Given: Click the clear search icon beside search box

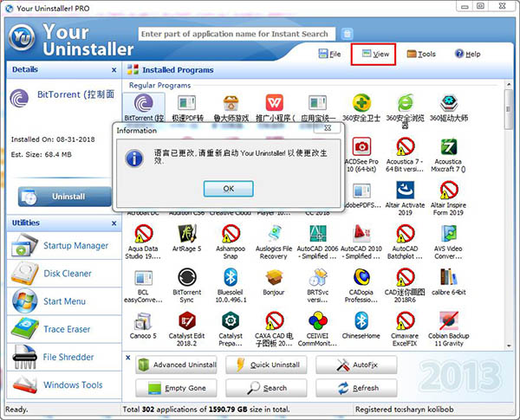Looking at the screenshot, I should pos(347,34).
